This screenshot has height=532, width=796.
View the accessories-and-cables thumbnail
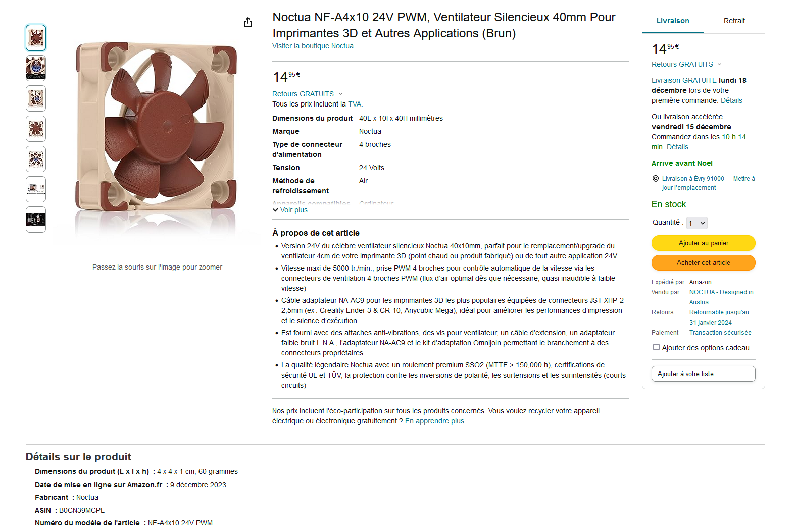(36, 189)
